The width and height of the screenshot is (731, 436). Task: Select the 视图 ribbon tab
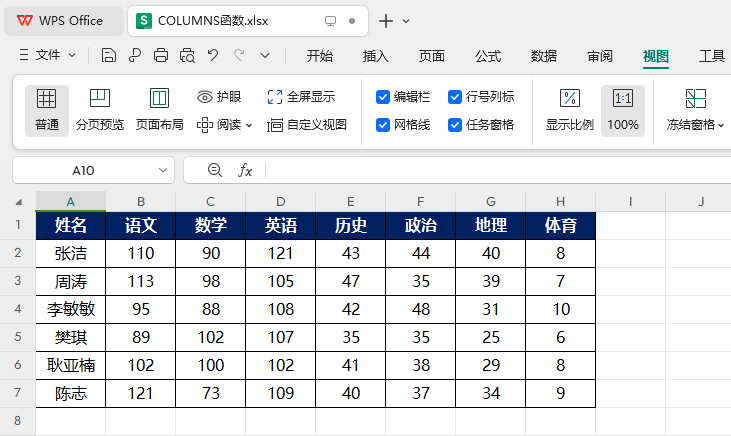656,56
